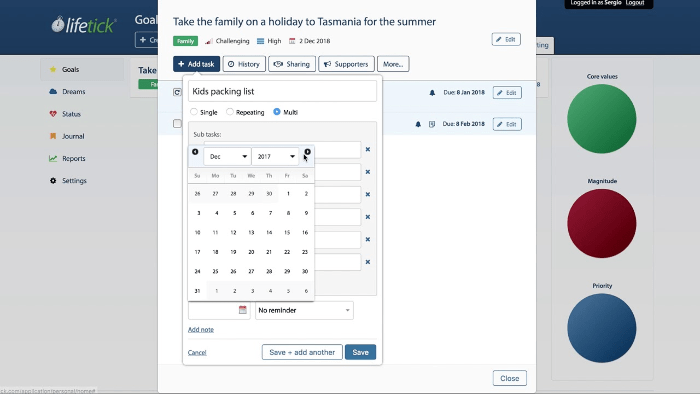Screen dimensions: 700x394
Task: Choose the Repeating task radio option
Action: point(229,112)
